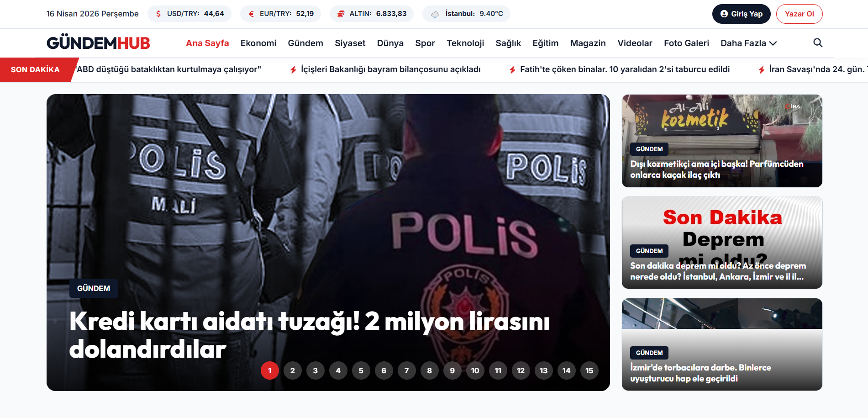The width and height of the screenshot is (868, 418).
Task: Click the euro sign EUR/TRY icon
Action: pyautogui.click(x=251, y=14)
